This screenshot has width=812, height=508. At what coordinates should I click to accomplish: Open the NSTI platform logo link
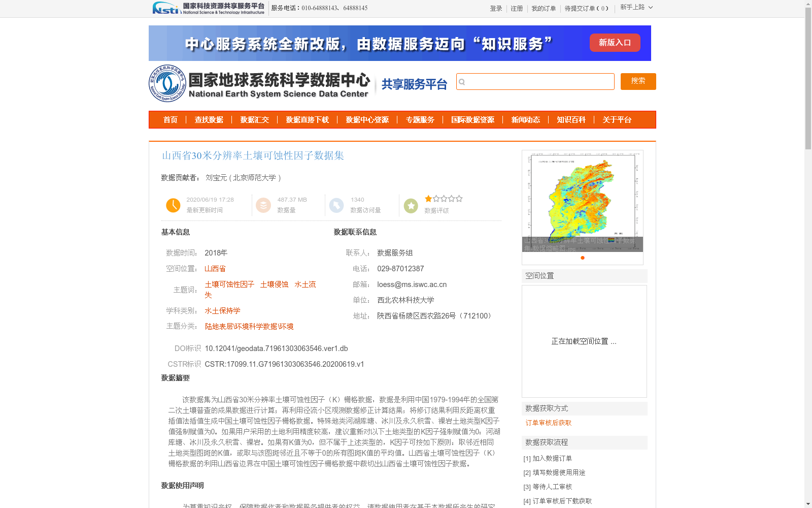tap(209, 8)
